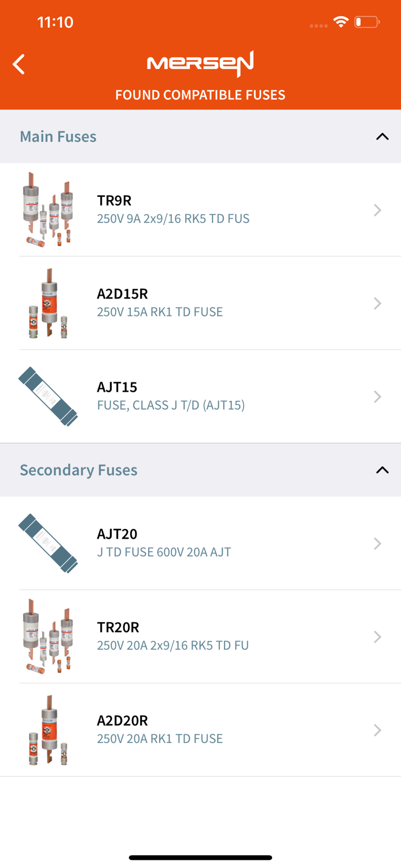Open the A2D15R fuse entry

pos(200,303)
